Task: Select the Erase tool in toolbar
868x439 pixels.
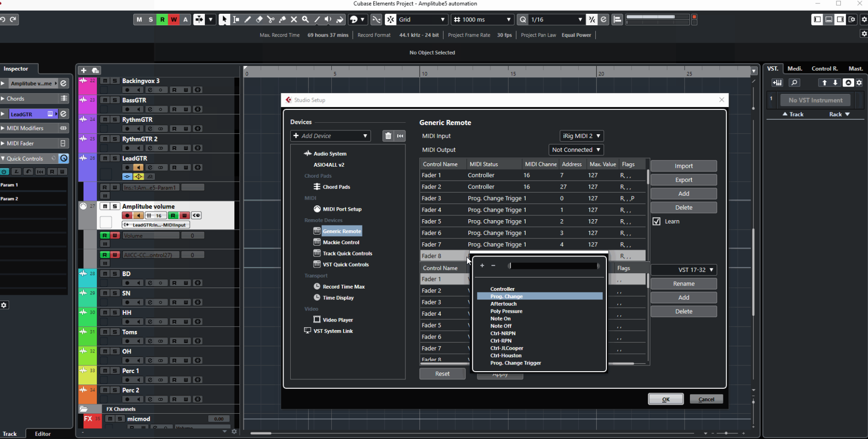Action: coord(259,20)
